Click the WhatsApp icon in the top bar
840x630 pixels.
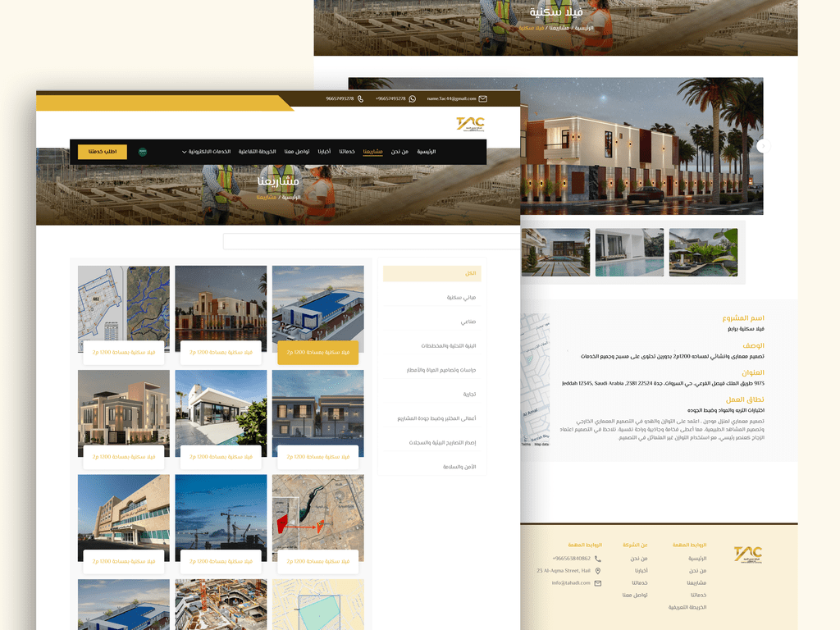(412, 98)
